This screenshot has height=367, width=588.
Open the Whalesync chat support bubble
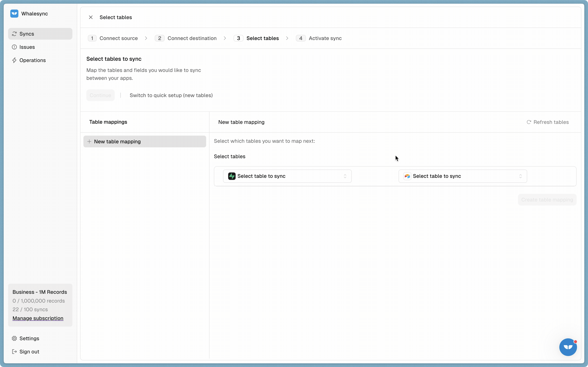click(x=568, y=347)
